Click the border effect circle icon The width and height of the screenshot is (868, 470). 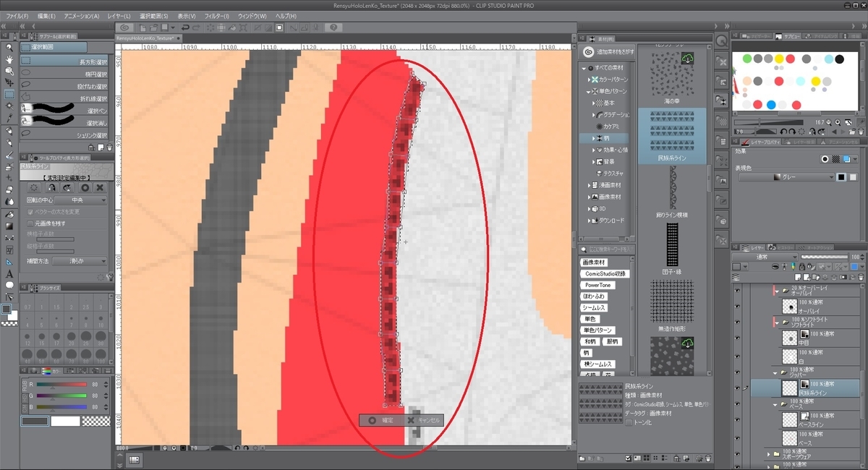(824, 159)
